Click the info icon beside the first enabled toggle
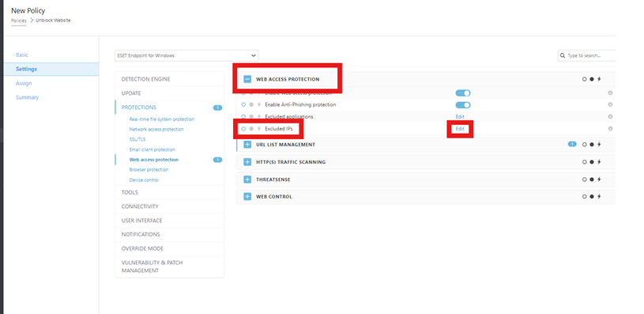 click(x=610, y=93)
